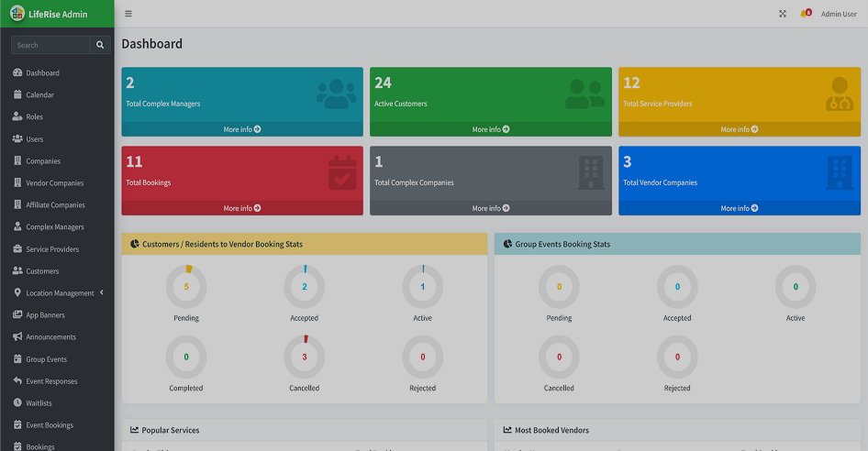Click the Service Providers briefcase icon

click(x=17, y=249)
